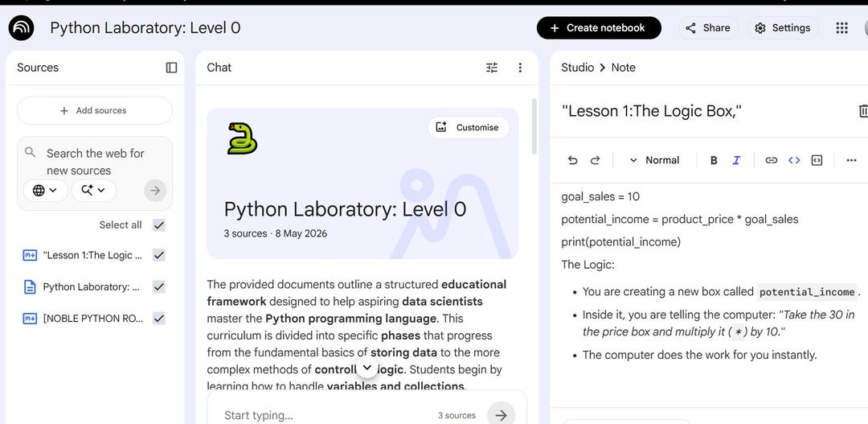Click the potential_income = product_price line
This screenshot has width=868, height=424.
[x=680, y=219]
